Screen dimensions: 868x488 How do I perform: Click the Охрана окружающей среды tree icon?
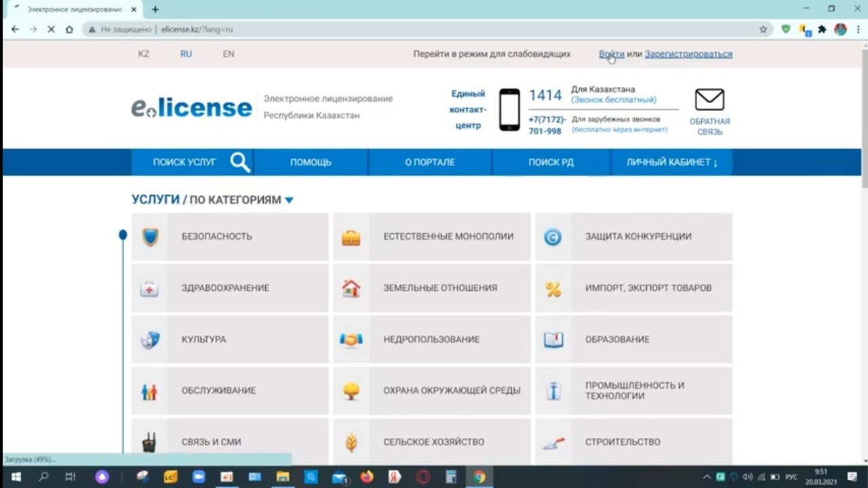pyautogui.click(x=351, y=391)
